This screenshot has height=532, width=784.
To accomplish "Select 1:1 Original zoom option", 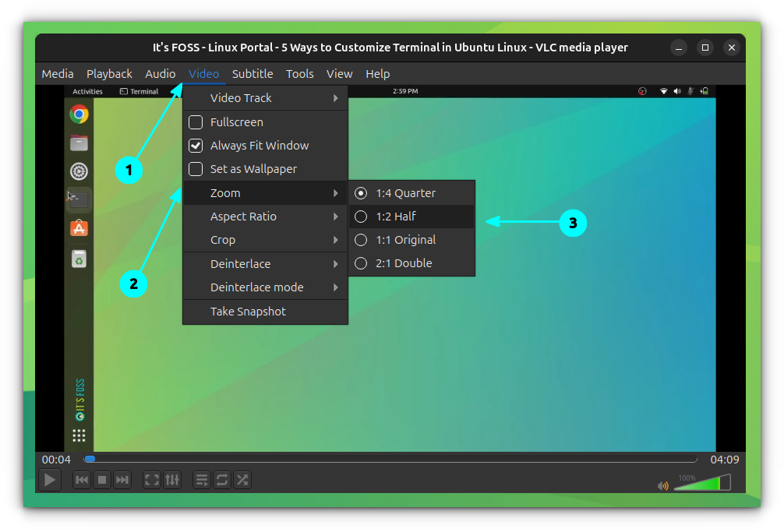I will (411, 240).
